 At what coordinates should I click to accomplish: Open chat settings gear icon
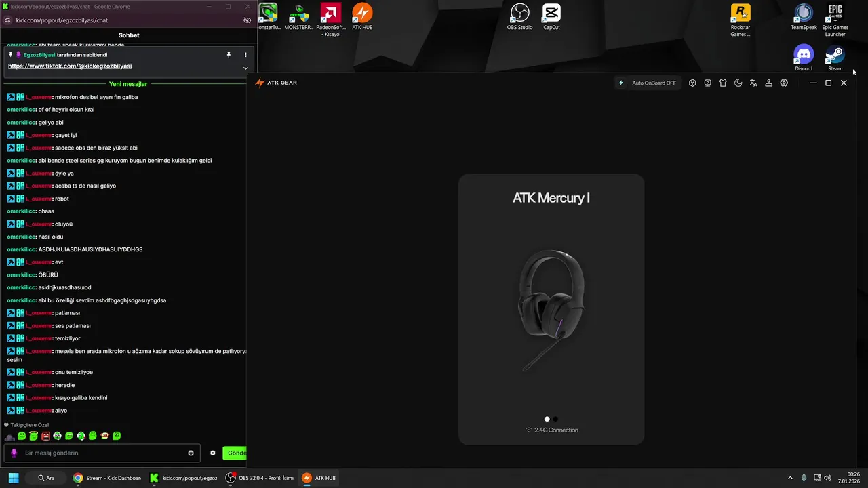tap(213, 453)
